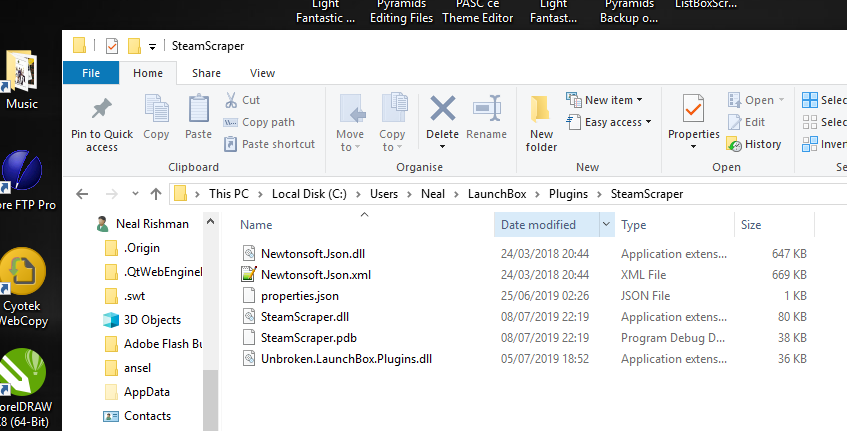The width and height of the screenshot is (847, 431).
Task: Open the Move to menu
Action: coord(350,123)
